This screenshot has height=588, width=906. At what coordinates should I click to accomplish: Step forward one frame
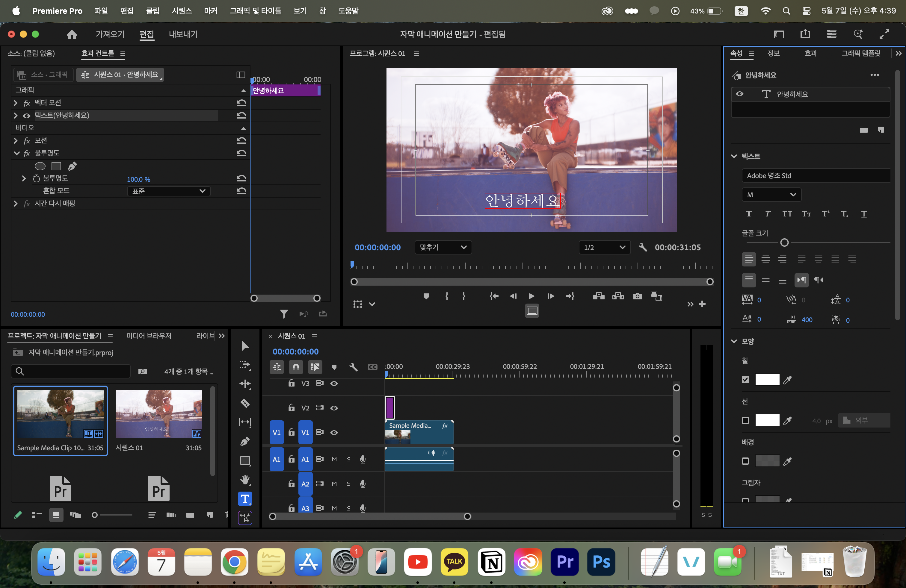tap(550, 296)
